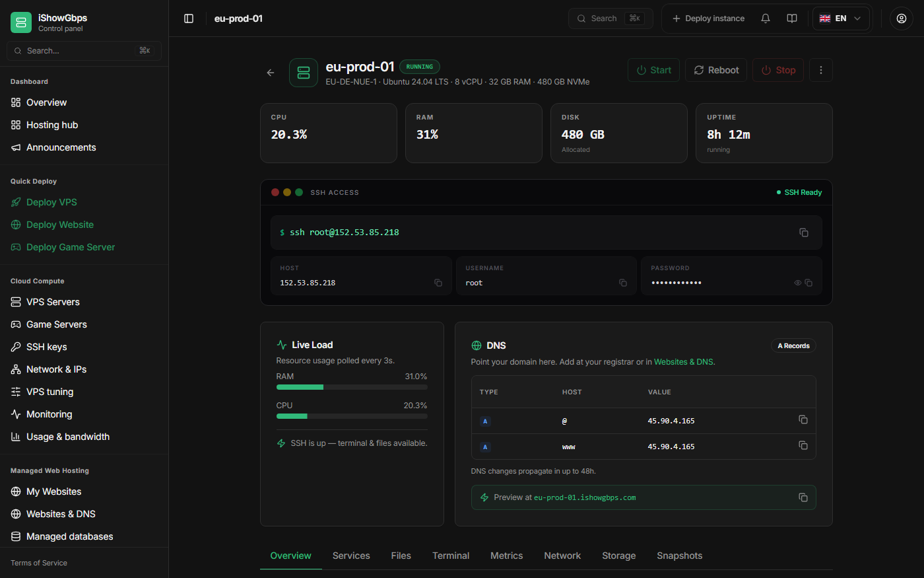Image resolution: width=924 pixels, height=578 pixels.
Task: Click the Deploy instance button
Action: coord(708,18)
